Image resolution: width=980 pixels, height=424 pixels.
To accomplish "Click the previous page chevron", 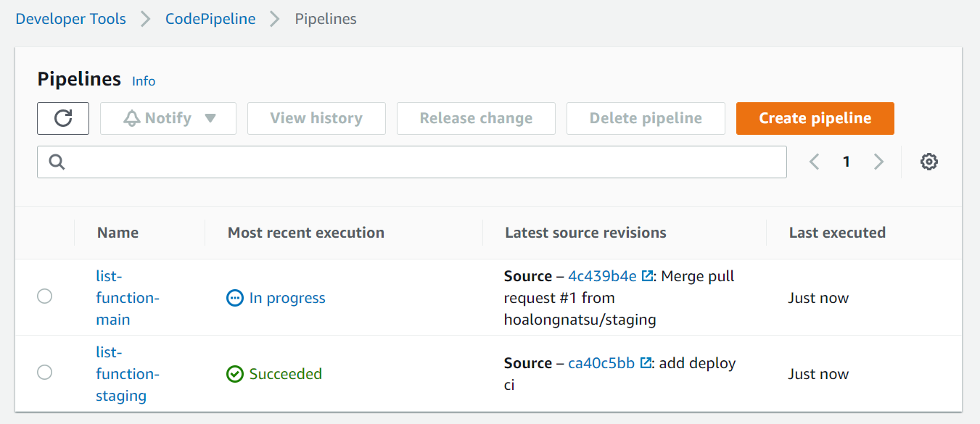I will coord(814,162).
